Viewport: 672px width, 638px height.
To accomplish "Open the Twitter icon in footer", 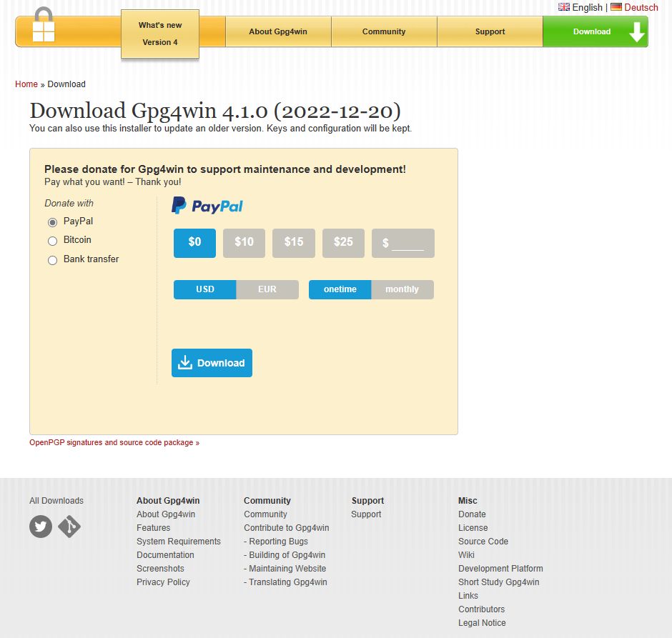I will [41, 527].
